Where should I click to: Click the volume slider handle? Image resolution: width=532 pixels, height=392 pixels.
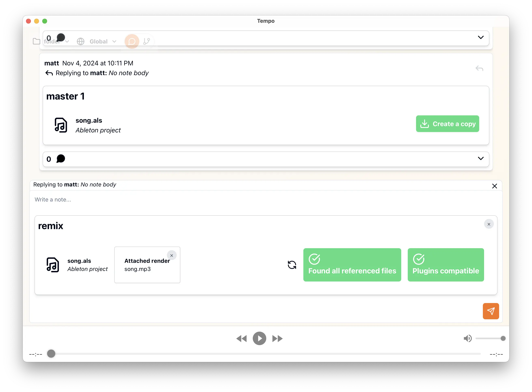(x=503, y=338)
